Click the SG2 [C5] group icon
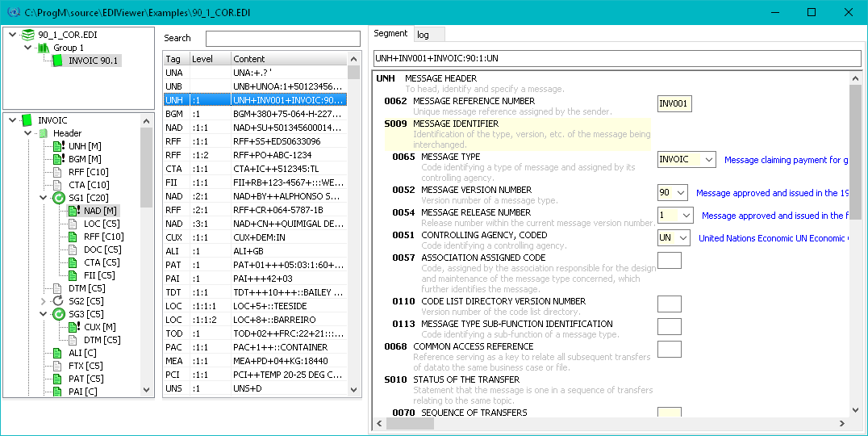The height and width of the screenshot is (436, 868). click(x=57, y=301)
